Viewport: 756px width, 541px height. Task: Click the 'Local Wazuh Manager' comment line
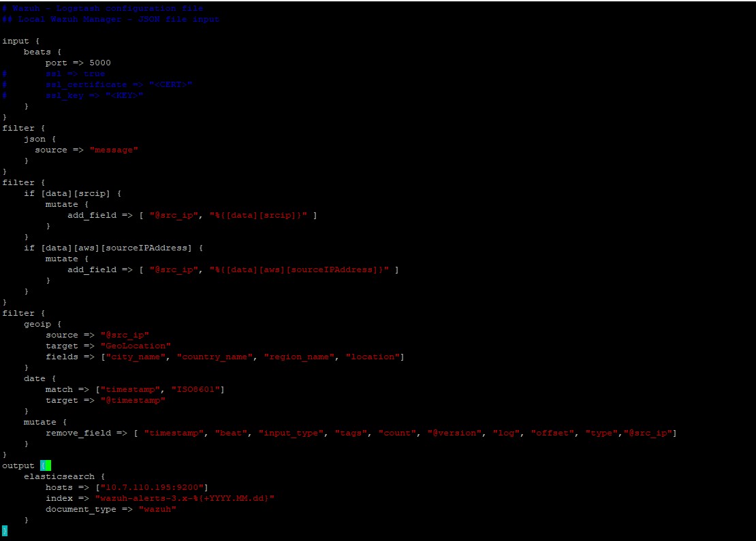click(111, 19)
